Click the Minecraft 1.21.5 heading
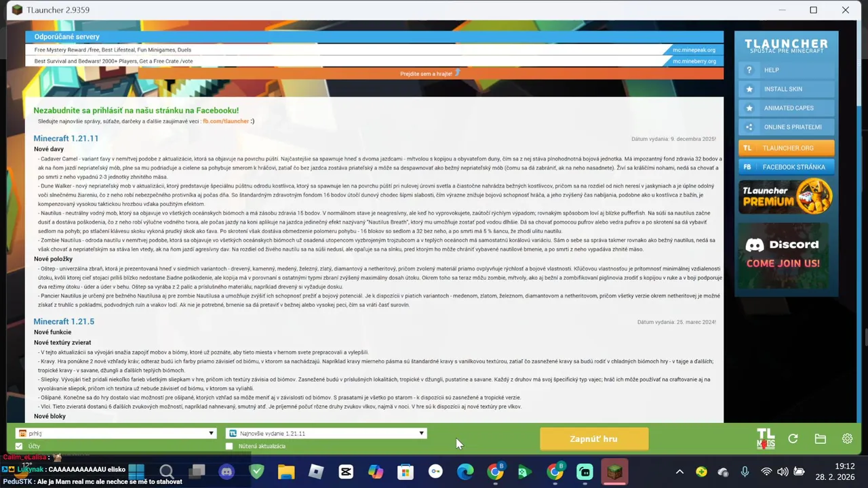Viewport: 868px width, 488px height. [64, 321]
